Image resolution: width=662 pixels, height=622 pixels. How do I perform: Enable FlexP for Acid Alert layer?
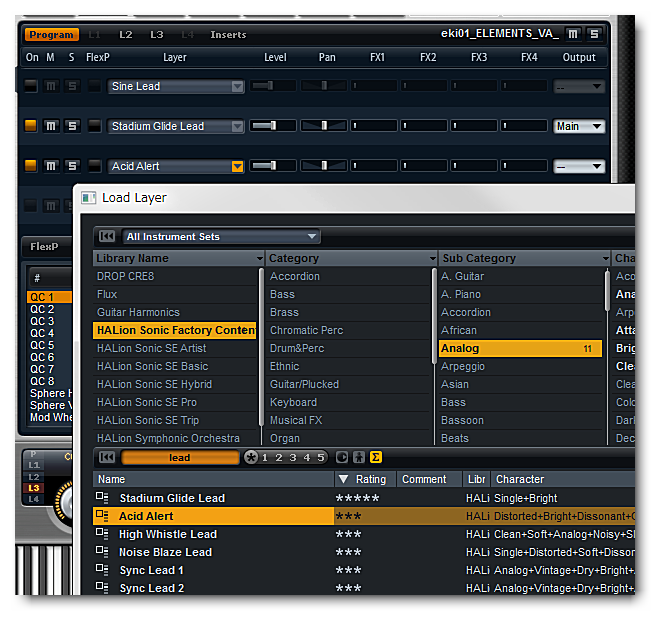click(94, 166)
